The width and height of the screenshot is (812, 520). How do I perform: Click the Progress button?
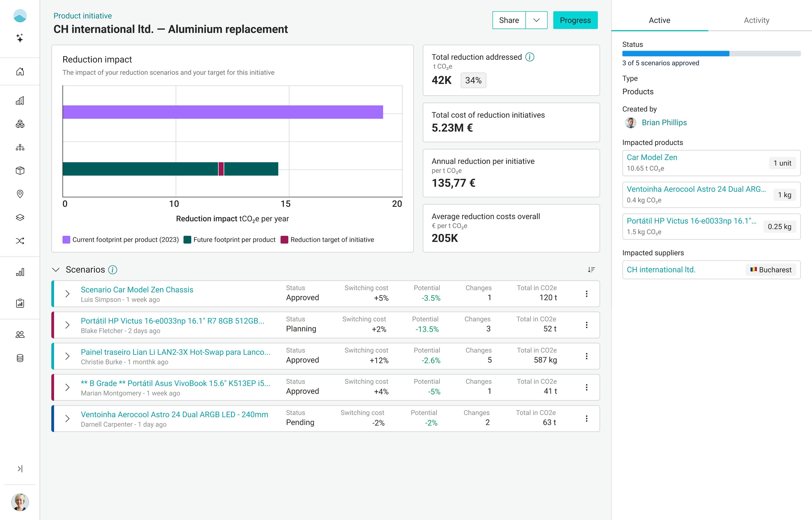tap(575, 20)
